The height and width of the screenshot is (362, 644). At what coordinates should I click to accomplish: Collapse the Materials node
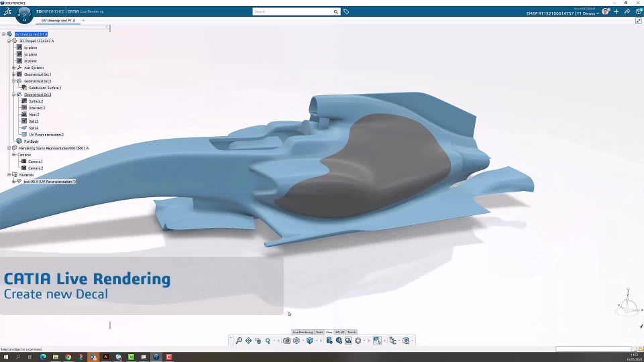9,175
